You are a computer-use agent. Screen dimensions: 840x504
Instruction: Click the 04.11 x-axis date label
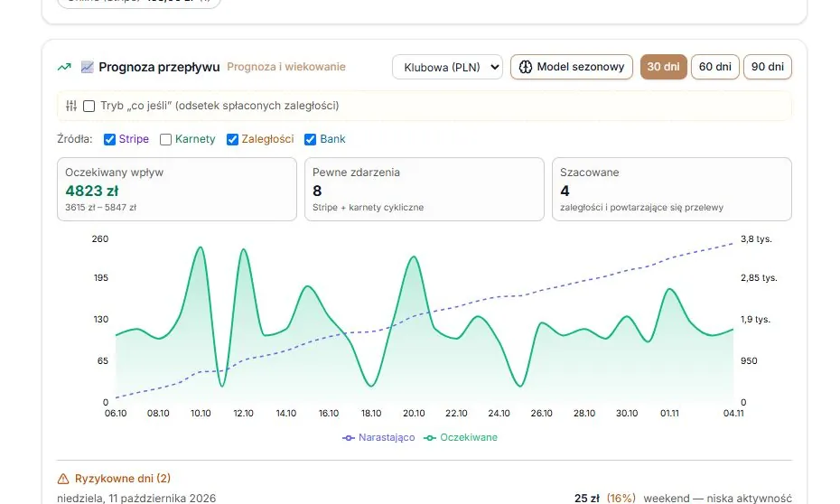point(733,414)
